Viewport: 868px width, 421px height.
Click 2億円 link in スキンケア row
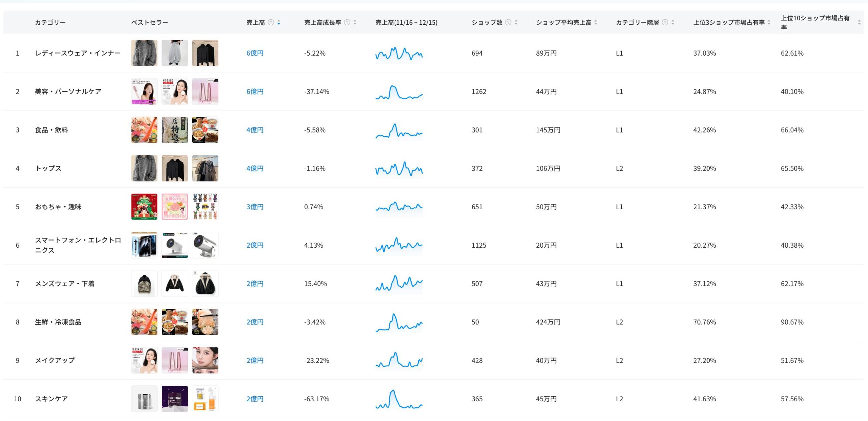click(255, 399)
